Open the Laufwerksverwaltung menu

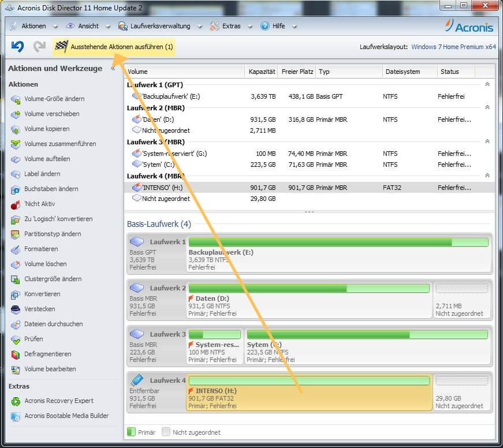(157, 26)
